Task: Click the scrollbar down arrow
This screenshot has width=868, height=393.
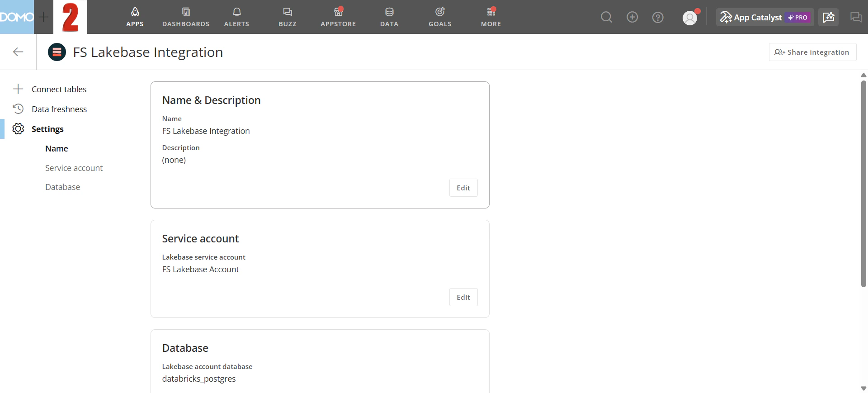Action: click(x=863, y=388)
